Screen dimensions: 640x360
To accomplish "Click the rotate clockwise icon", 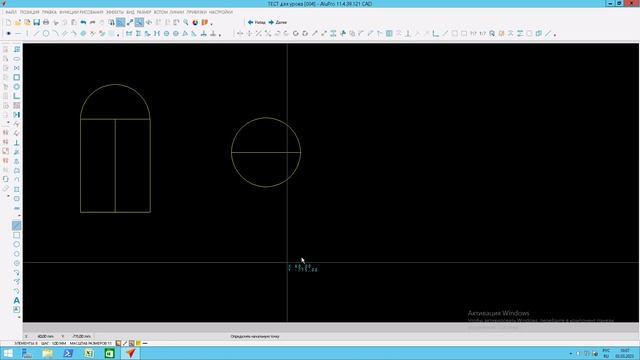I will pos(296,33).
